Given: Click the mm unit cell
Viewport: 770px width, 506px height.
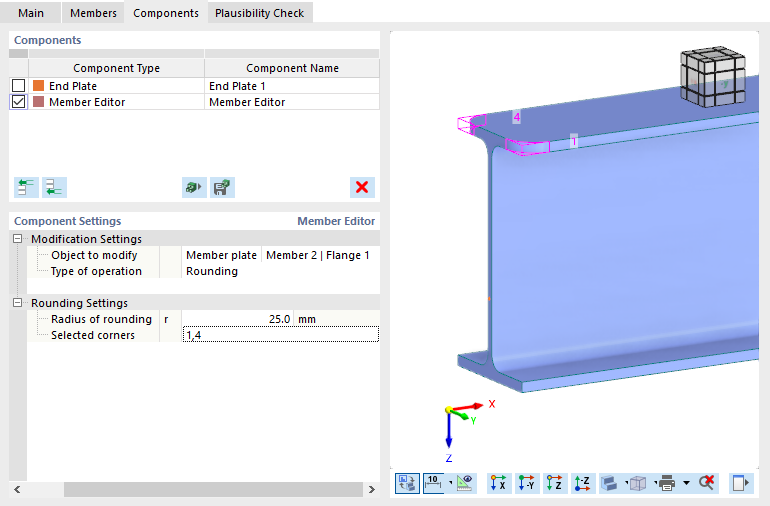Looking at the screenshot, I should (x=336, y=319).
